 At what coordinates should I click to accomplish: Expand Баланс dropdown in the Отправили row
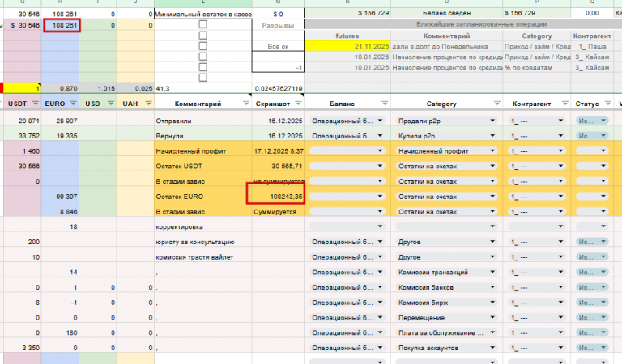click(x=380, y=121)
